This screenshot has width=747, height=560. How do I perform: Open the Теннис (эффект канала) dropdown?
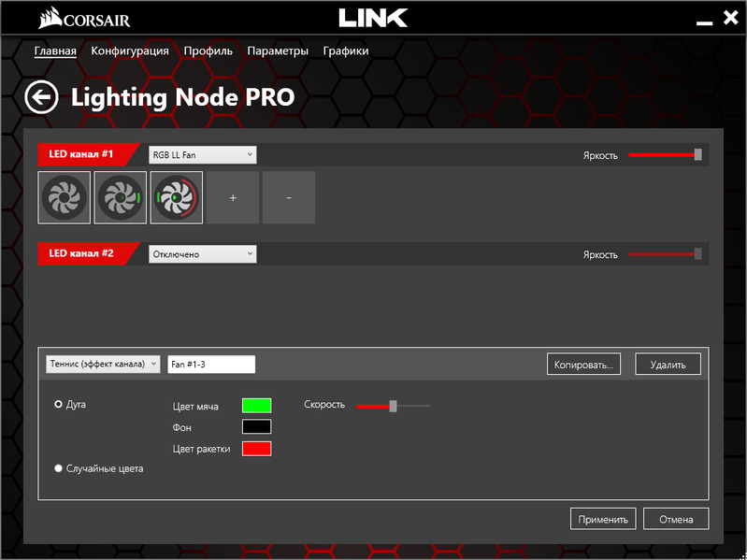point(103,365)
